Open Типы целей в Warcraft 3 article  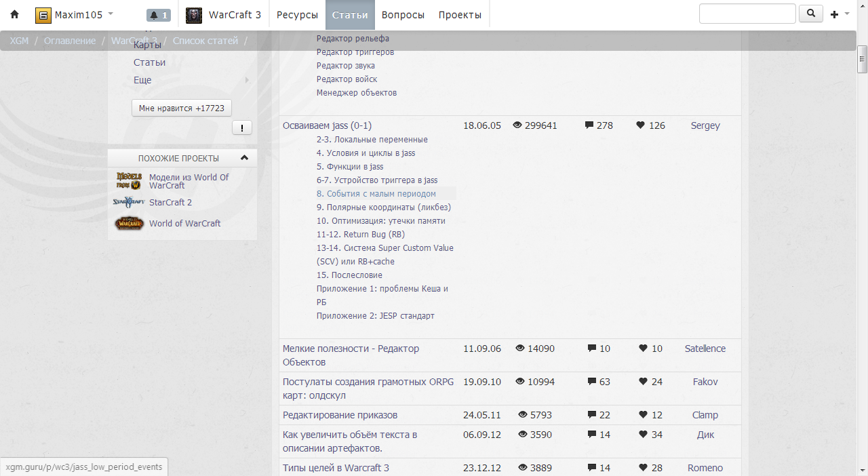[x=336, y=468]
